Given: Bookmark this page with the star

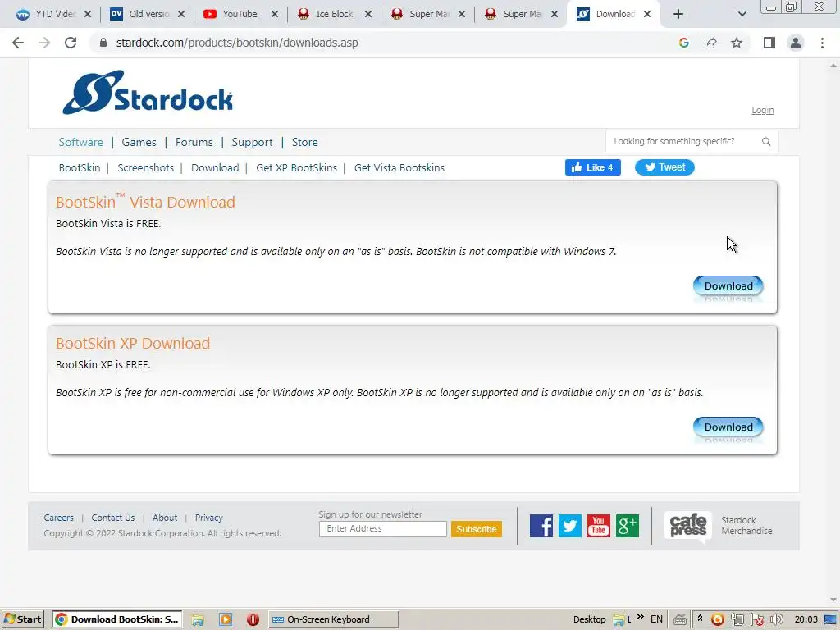Looking at the screenshot, I should pos(737,43).
